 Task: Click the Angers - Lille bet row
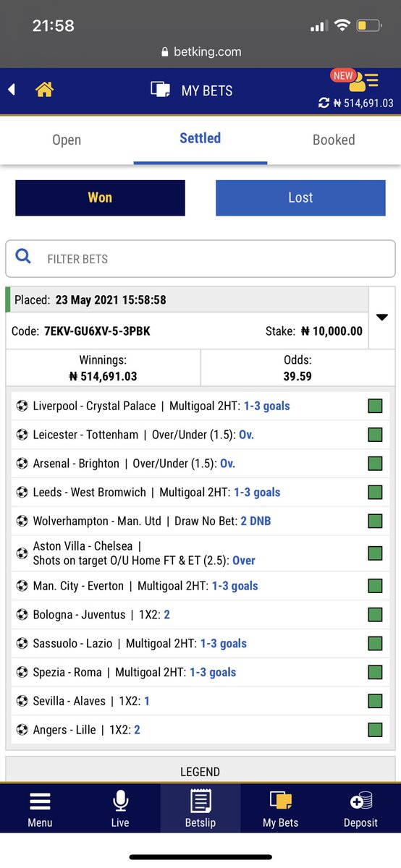coord(200,730)
